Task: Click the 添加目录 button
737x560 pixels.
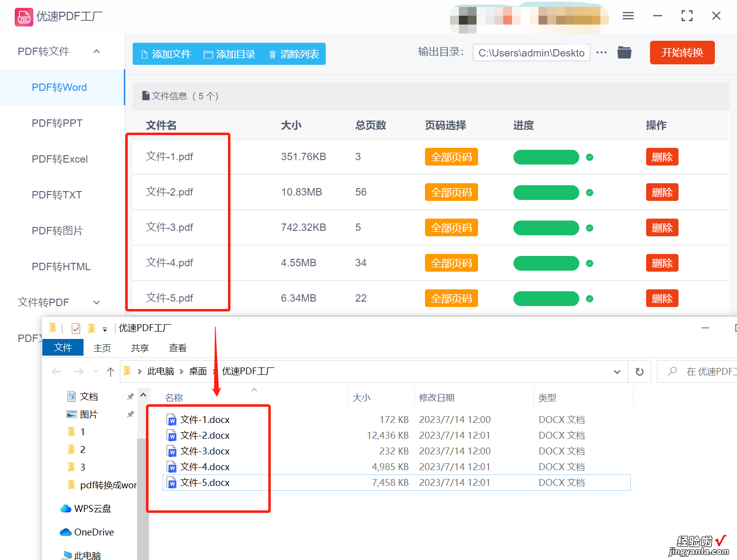Action: 229,54
